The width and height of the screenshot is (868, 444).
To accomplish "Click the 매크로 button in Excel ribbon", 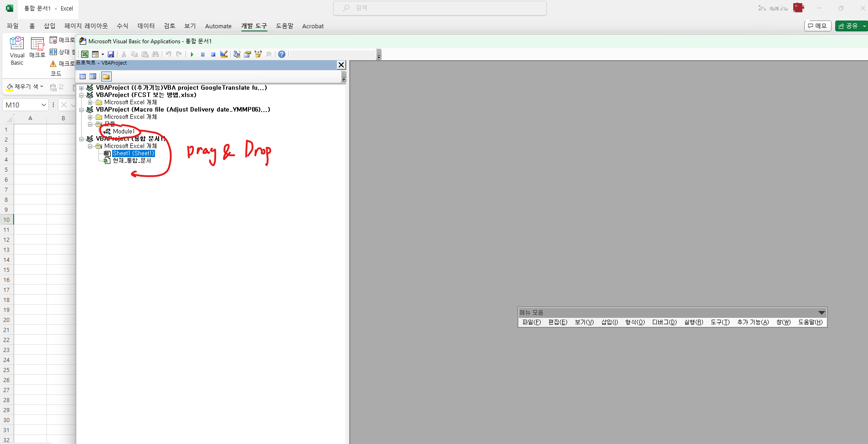I will coord(37,48).
